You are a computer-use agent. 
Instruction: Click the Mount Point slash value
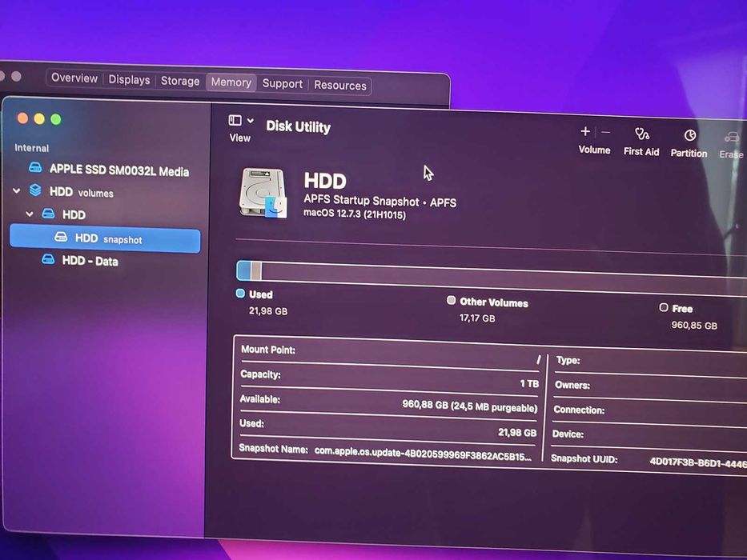[x=538, y=360]
